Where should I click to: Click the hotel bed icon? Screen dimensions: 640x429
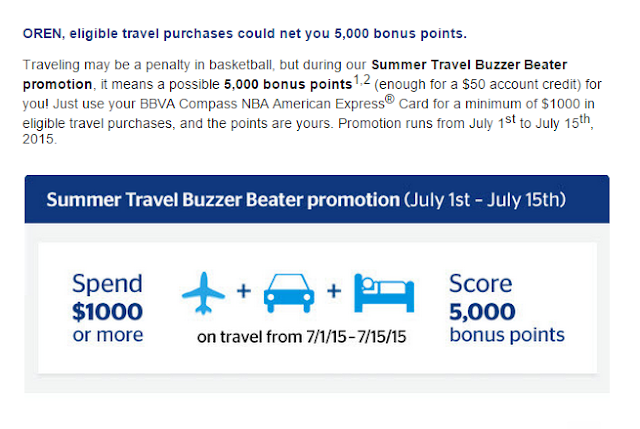(384, 293)
